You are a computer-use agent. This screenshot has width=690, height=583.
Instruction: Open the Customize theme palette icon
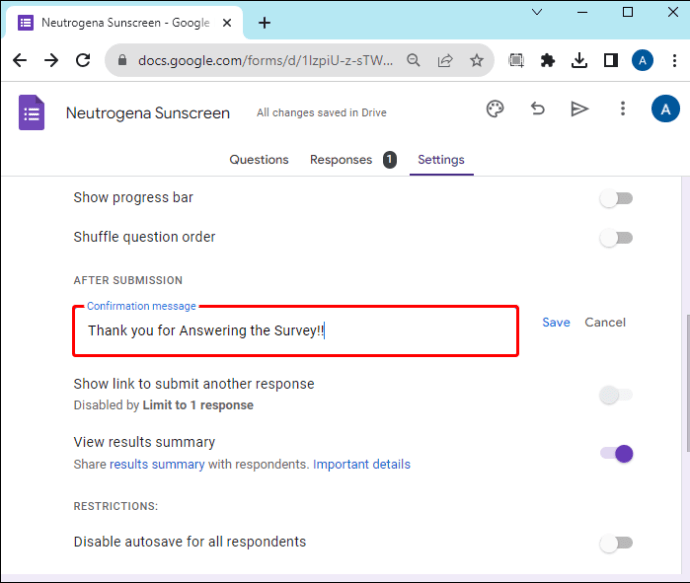(x=495, y=109)
